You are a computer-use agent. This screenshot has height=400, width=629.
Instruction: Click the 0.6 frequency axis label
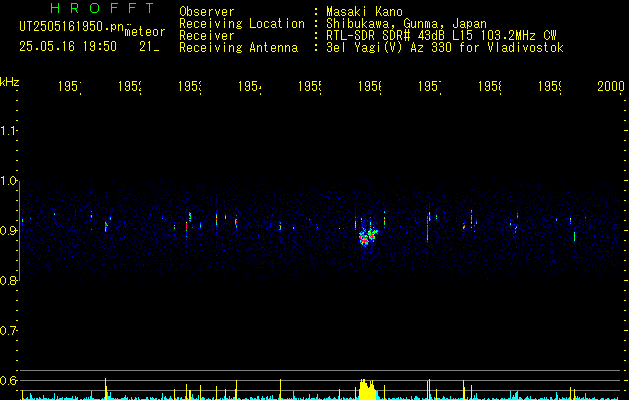(x=8, y=380)
